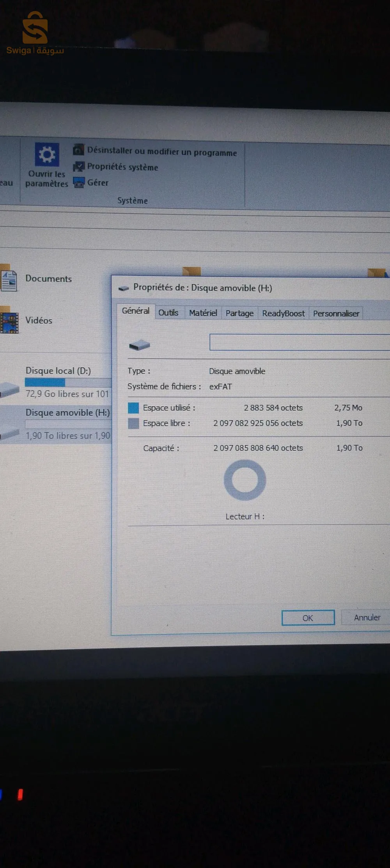Click the gray Espace libre color swatch
Screen dimensions: 390x868
click(x=133, y=423)
